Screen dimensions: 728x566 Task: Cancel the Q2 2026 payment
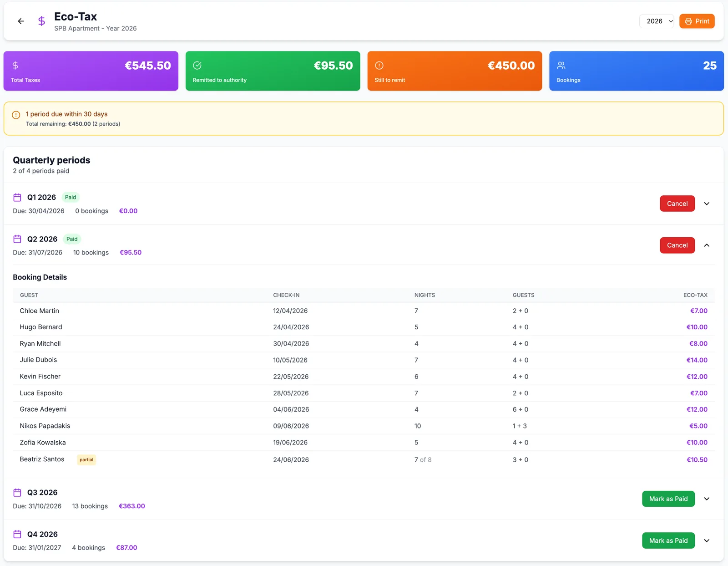[x=677, y=245]
